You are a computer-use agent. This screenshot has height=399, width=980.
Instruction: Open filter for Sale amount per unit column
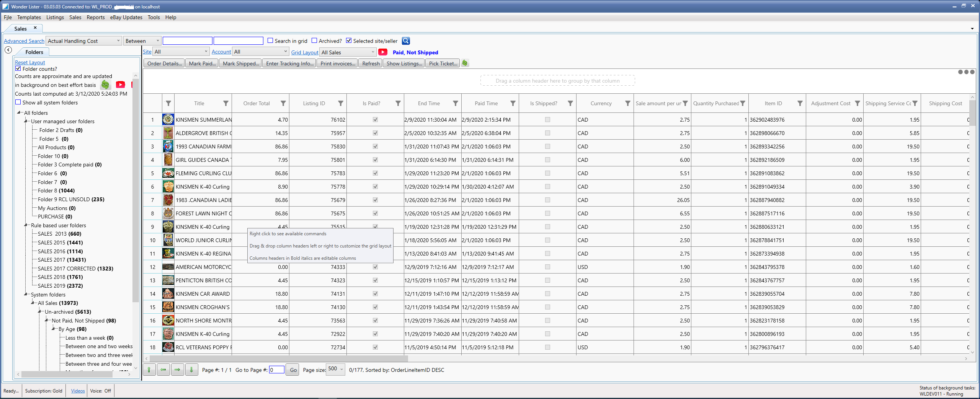click(685, 103)
